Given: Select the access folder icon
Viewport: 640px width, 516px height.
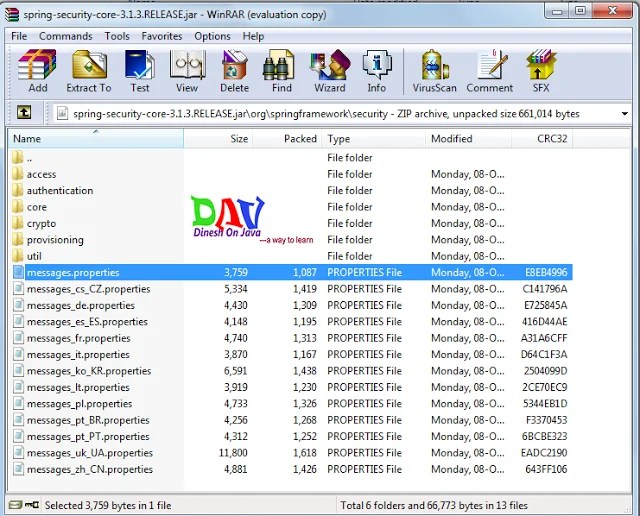Looking at the screenshot, I should (x=18, y=174).
